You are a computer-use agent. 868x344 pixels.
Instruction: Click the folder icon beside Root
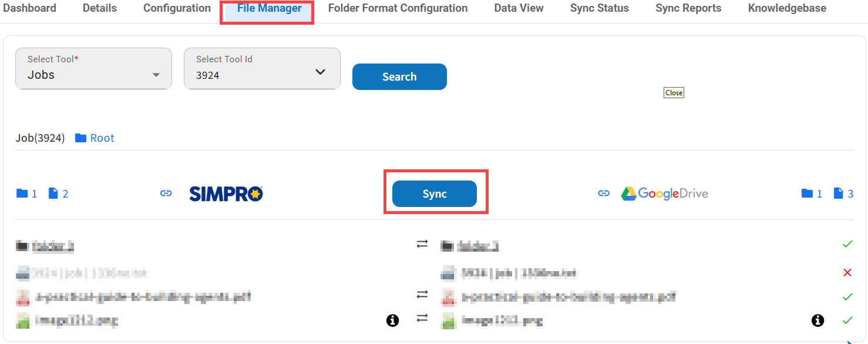(81, 138)
